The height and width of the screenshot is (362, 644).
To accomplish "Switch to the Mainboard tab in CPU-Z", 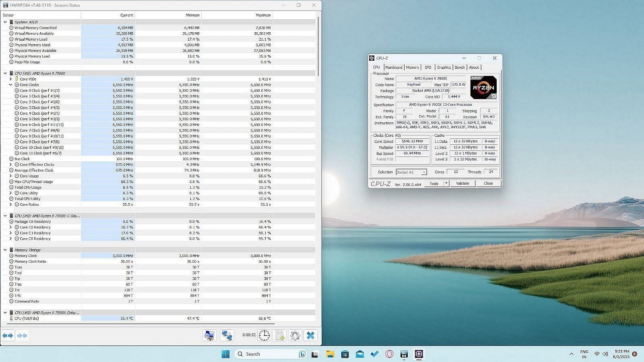I will (394, 68).
